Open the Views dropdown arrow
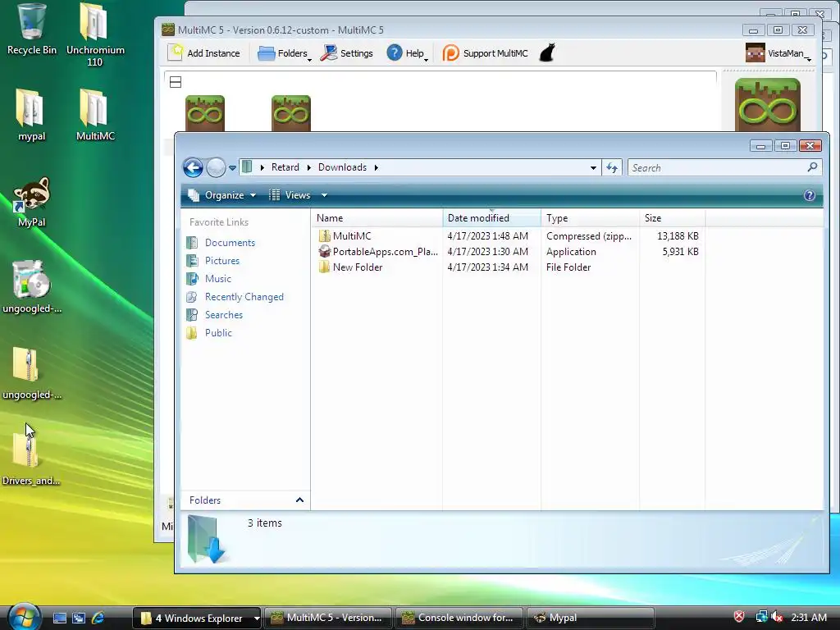Image resolution: width=840 pixels, height=630 pixels. pos(324,195)
